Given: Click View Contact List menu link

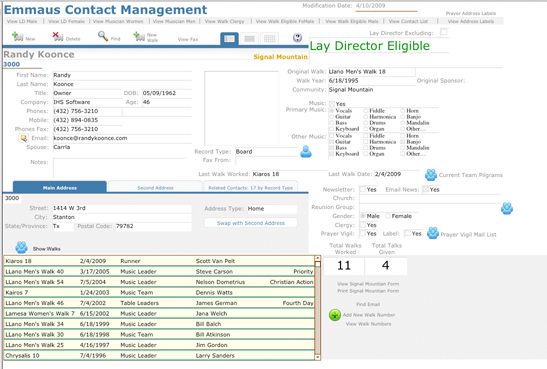Looking at the screenshot, I should pyautogui.click(x=408, y=21).
